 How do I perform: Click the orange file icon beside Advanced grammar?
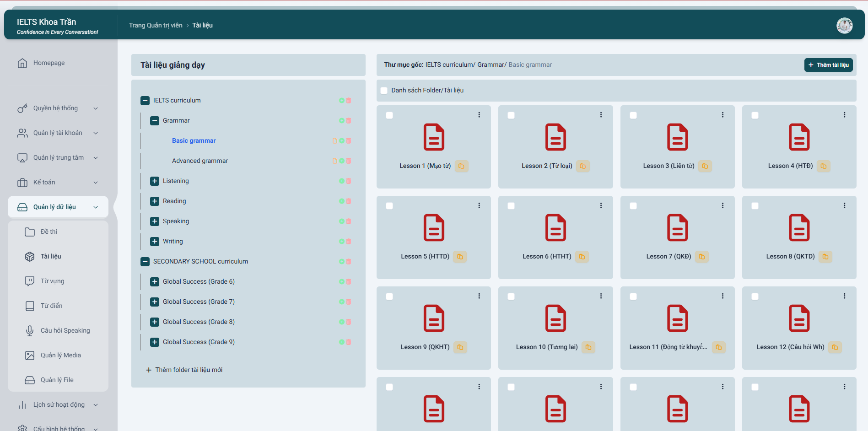[x=334, y=161]
